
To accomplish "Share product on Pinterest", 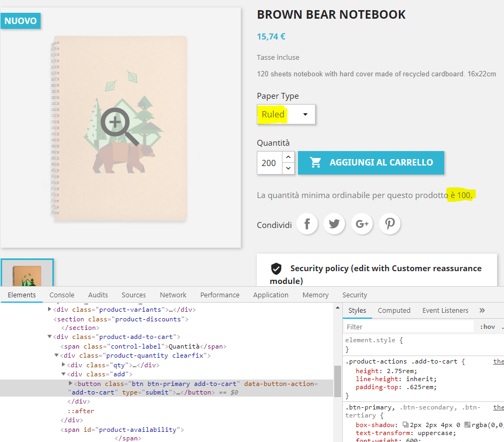I will [390, 224].
